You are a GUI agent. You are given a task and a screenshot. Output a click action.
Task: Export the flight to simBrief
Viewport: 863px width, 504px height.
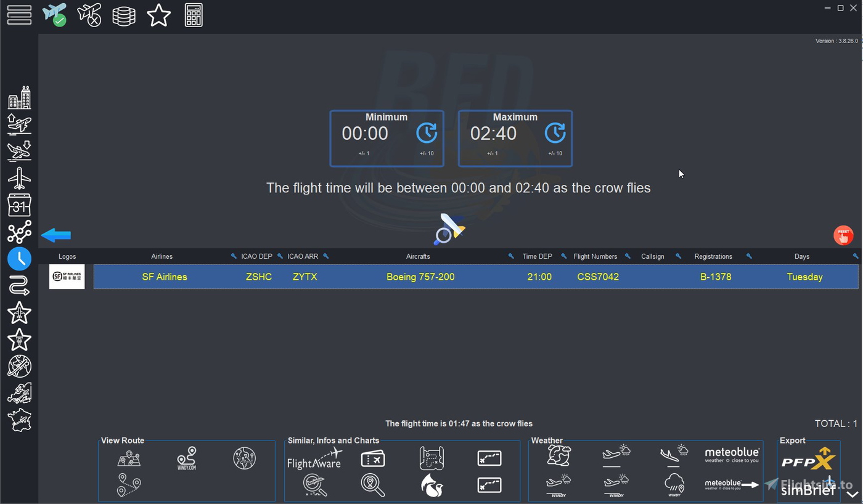pos(808,489)
